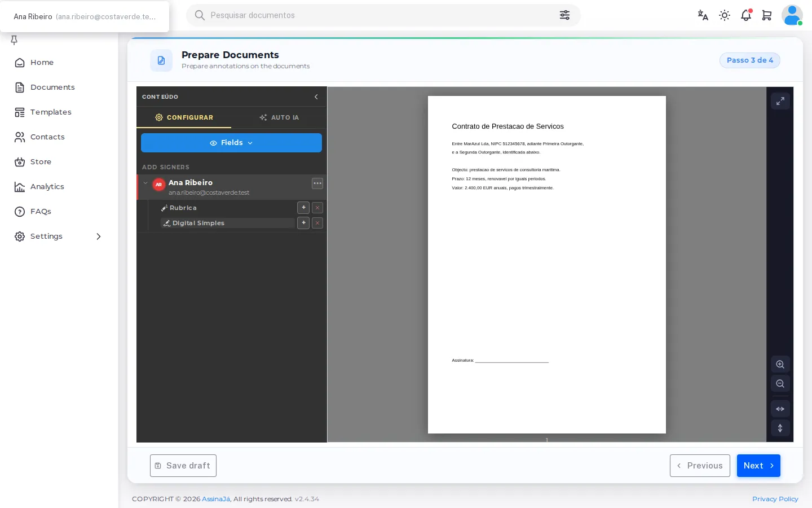
Task: Click the Documents file icon
Action: (20, 87)
